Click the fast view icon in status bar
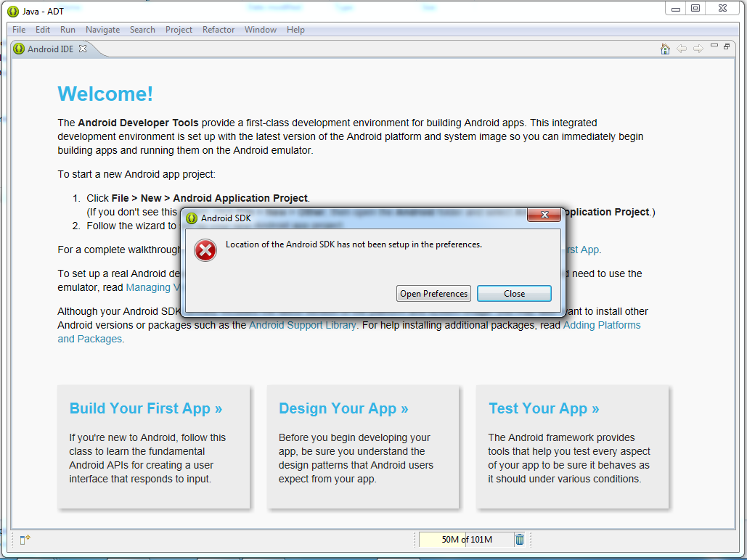Viewport: 747px width, 560px height. [x=25, y=539]
